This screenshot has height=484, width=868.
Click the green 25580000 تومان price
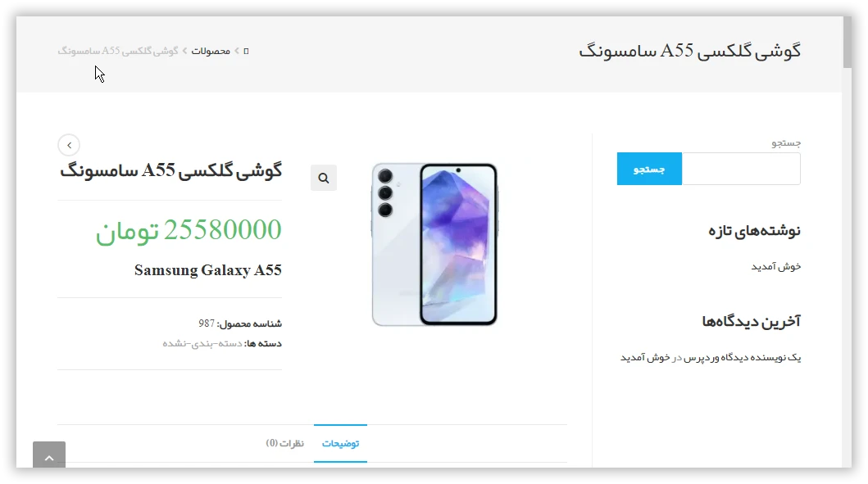189,231
